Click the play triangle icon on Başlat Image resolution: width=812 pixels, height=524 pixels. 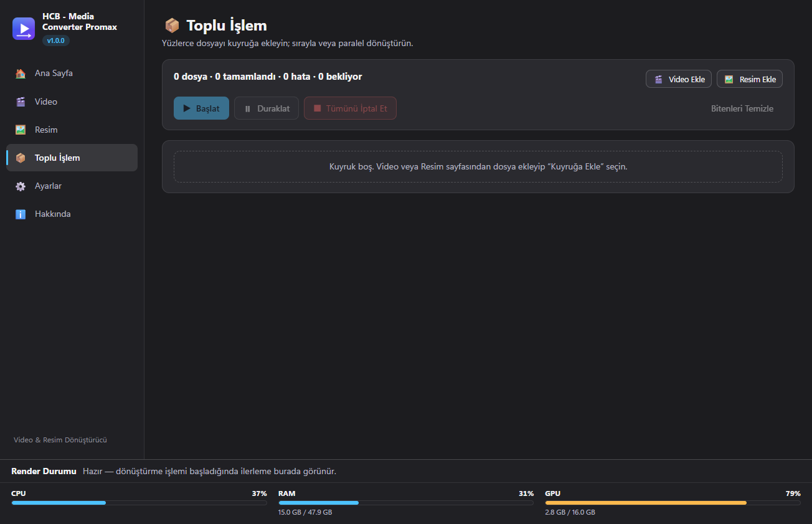(x=187, y=108)
